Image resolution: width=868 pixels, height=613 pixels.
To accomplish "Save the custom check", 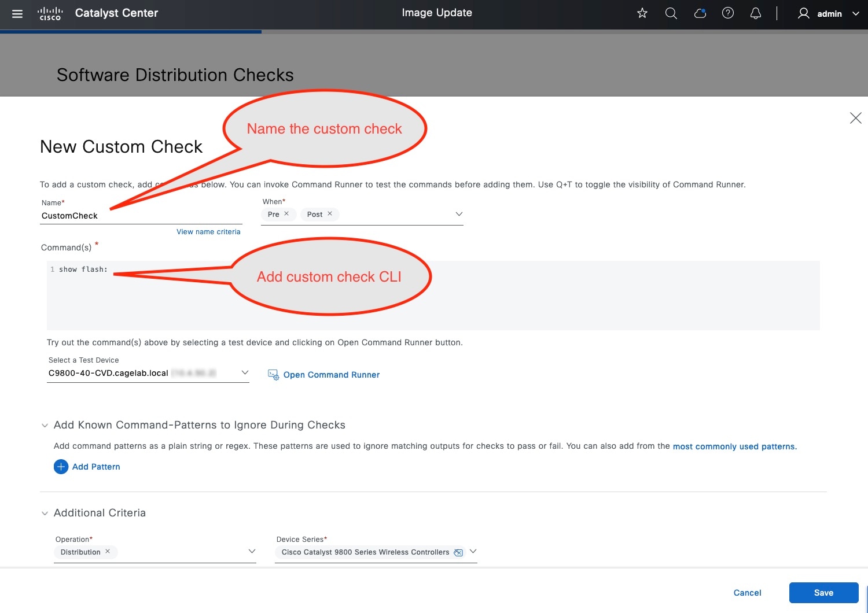I will coord(823,593).
